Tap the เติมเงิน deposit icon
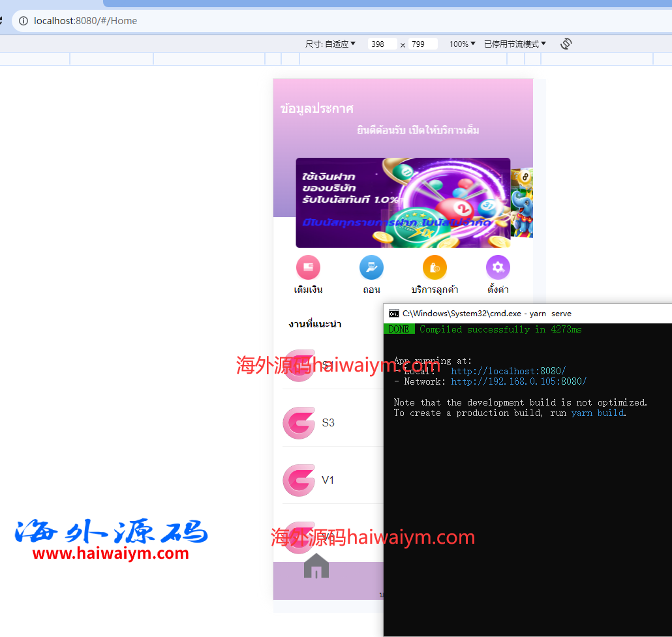This screenshot has height=637, width=672. tap(308, 267)
